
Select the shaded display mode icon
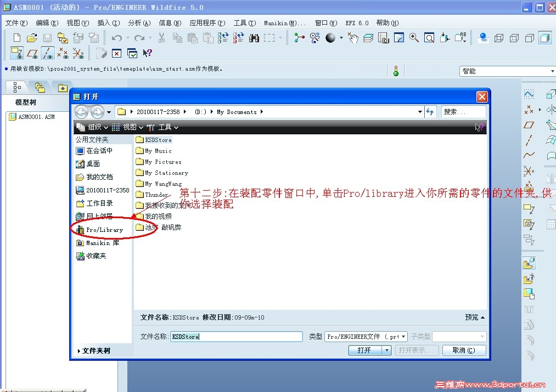545,37
